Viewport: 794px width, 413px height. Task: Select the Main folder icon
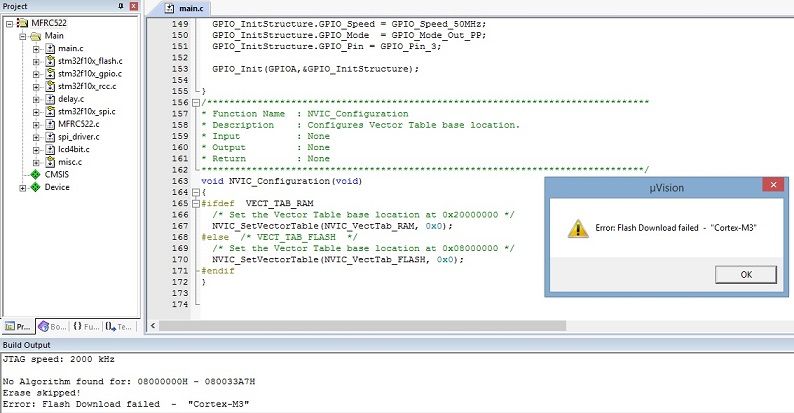click(35, 36)
